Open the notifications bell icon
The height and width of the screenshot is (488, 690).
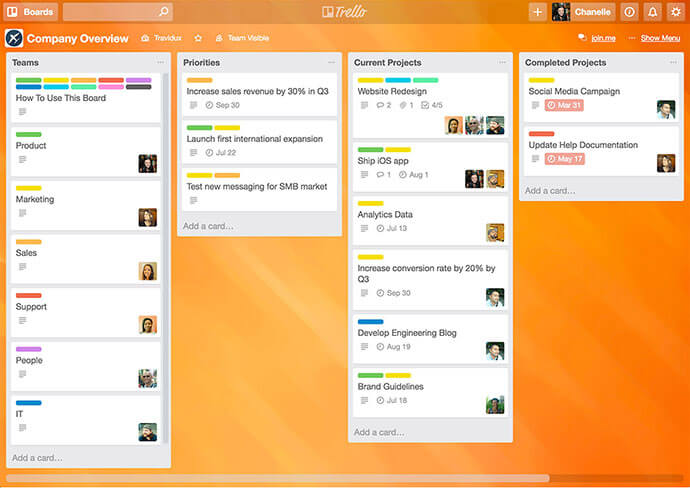(x=652, y=12)
